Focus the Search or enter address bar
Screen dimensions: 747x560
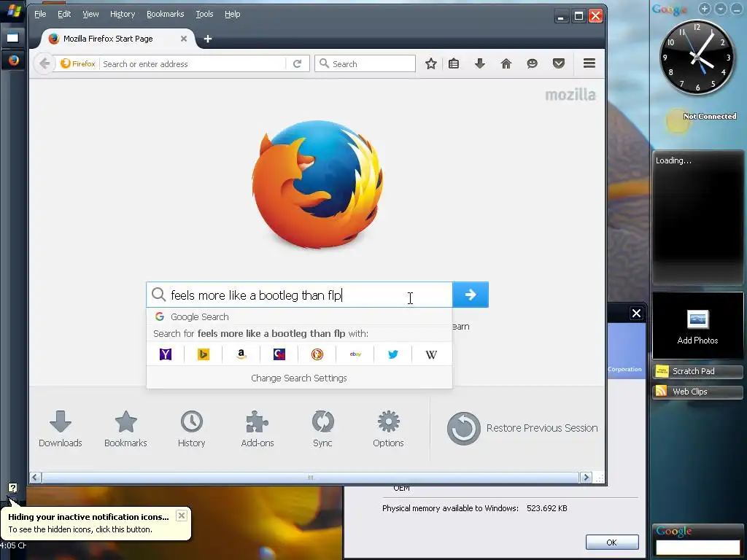(193, 64)
